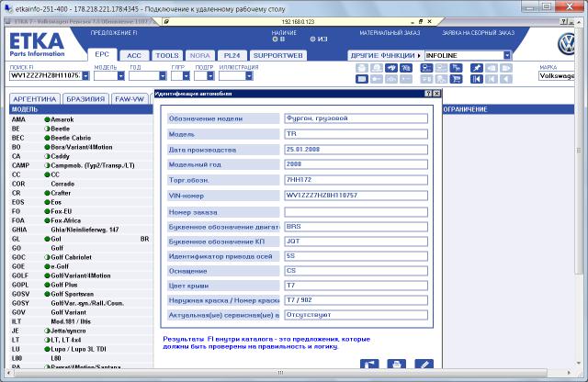Select the БРАЗИЛИЯ market tab
Image resolution: width=588 pixels, height=382 pixels.
(85, 99)
